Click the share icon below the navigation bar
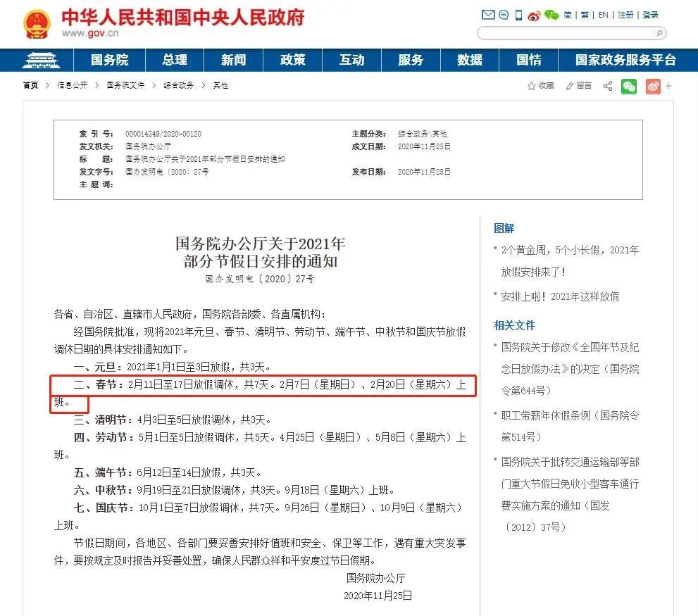The width and height of the screenshot is (698, 616). (607, 85)
